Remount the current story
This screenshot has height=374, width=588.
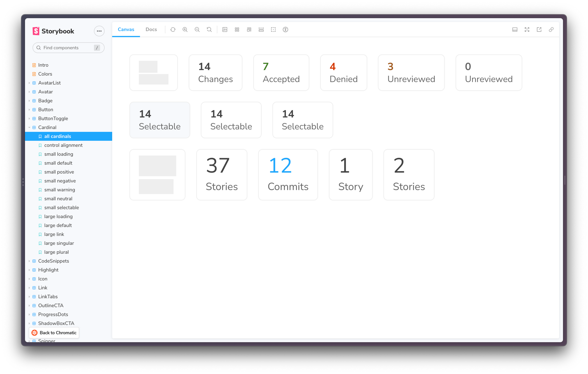click(x=173, y=29)
